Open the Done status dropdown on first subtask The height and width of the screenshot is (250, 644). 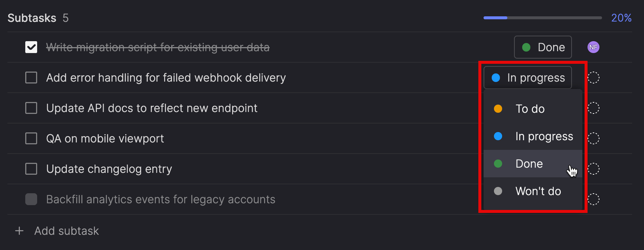pos(543,47)
